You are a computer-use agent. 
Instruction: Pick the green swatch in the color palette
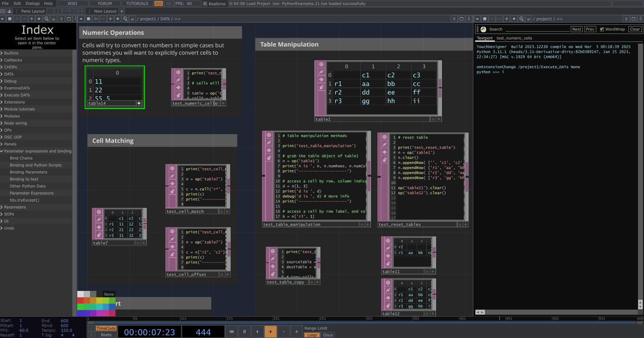tap(80, 306)
